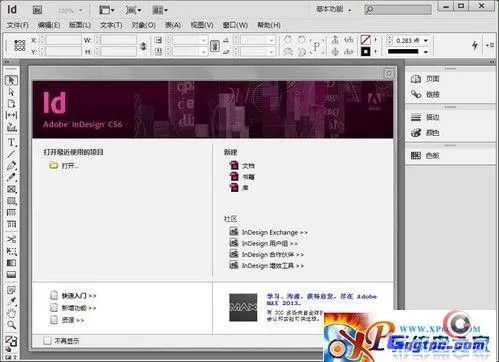499x362 pixels.
Task: Select the Eyedropper tool
Action: 11,301
